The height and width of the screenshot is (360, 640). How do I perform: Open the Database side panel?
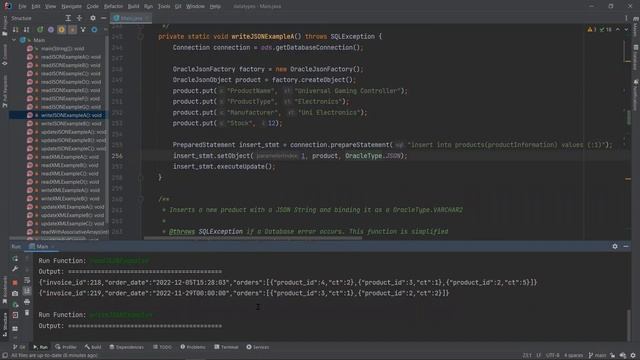(x=636, y=59)
